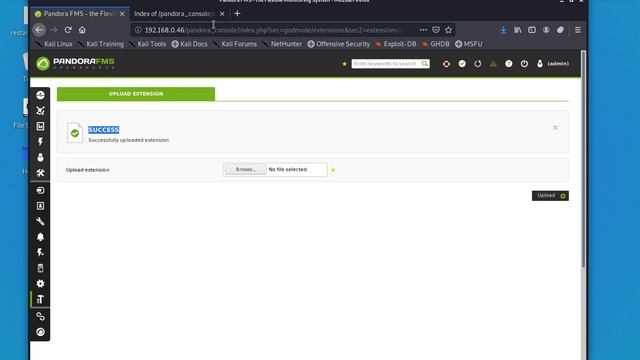Click the warning triangle icon in header
This screenshot has height=360, width=640.
493,64
